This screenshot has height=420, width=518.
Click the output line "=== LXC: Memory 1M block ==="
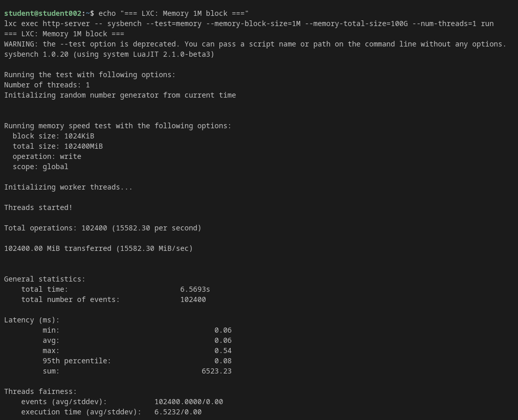[64, 34]
